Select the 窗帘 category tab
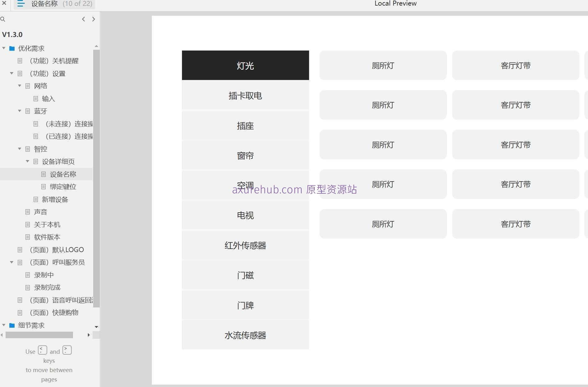Image resolution: width=588 pixels, height=387 pixels. click(245, 155)
